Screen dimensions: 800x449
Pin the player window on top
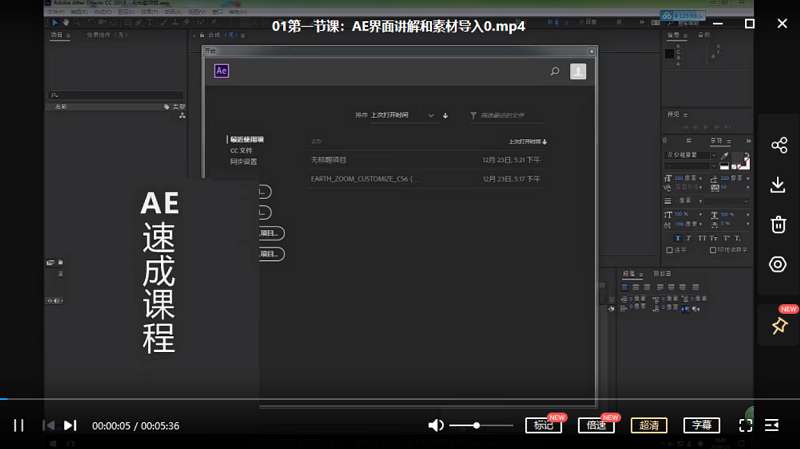point(778,326)
